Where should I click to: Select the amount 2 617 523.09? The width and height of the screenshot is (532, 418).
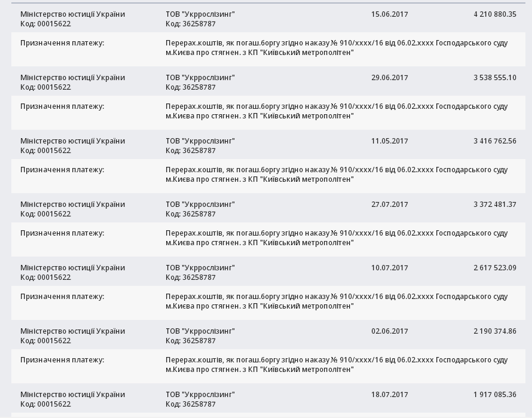coord(494,268)
